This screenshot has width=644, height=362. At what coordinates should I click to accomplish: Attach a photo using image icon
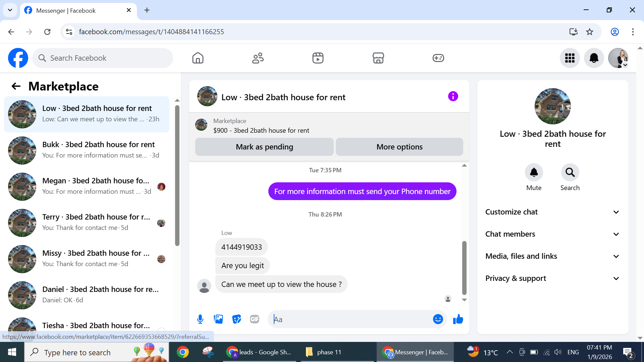click(218, 319)
